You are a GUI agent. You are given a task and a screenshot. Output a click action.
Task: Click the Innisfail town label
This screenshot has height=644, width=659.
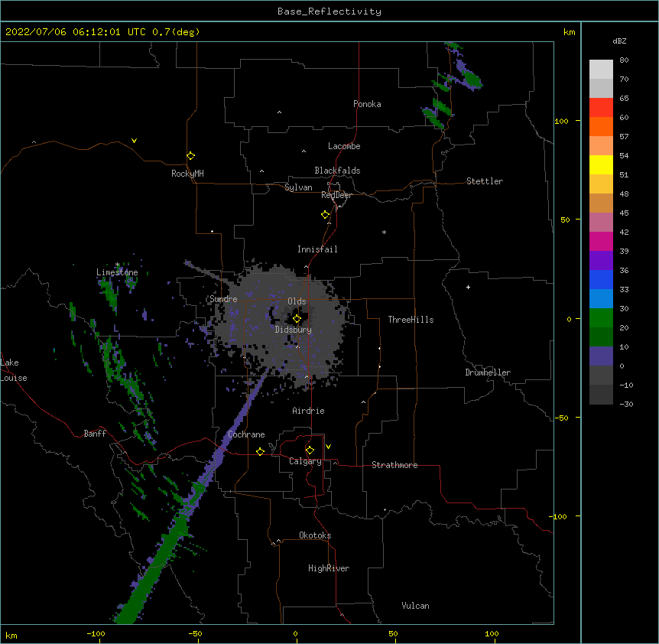(317, 249)
